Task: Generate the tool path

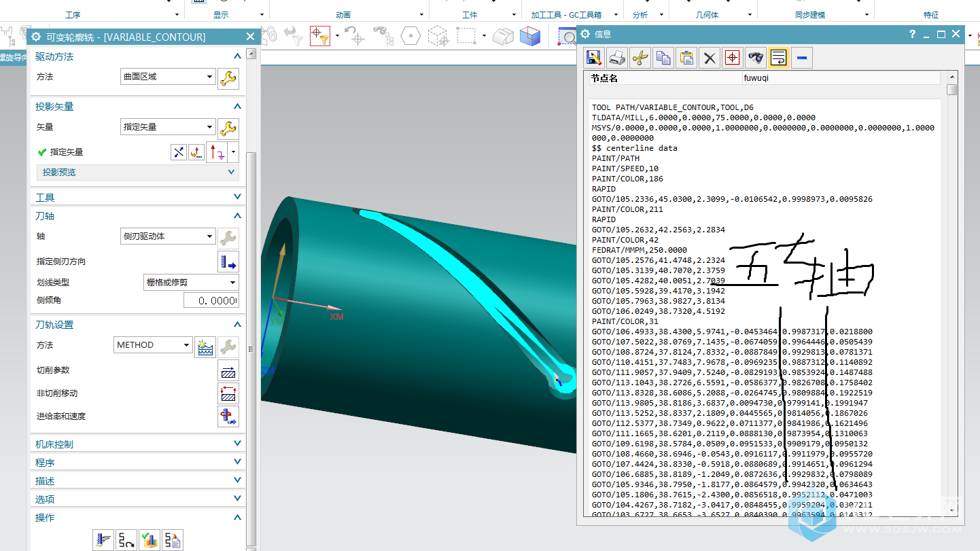Action: 103,540
